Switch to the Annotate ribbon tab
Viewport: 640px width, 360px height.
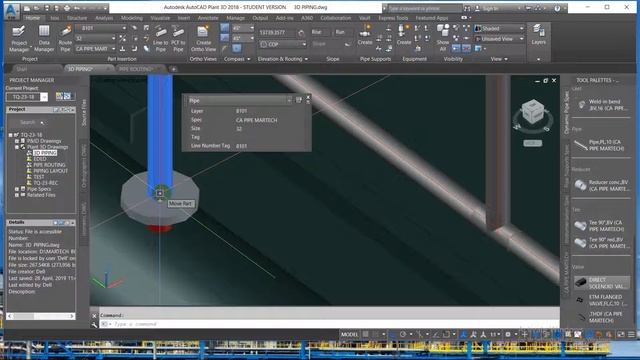[208, 18]
